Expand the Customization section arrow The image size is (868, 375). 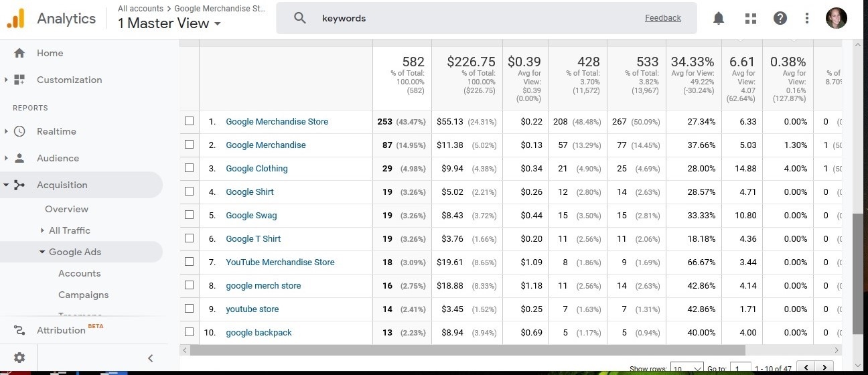pos(6,80)
